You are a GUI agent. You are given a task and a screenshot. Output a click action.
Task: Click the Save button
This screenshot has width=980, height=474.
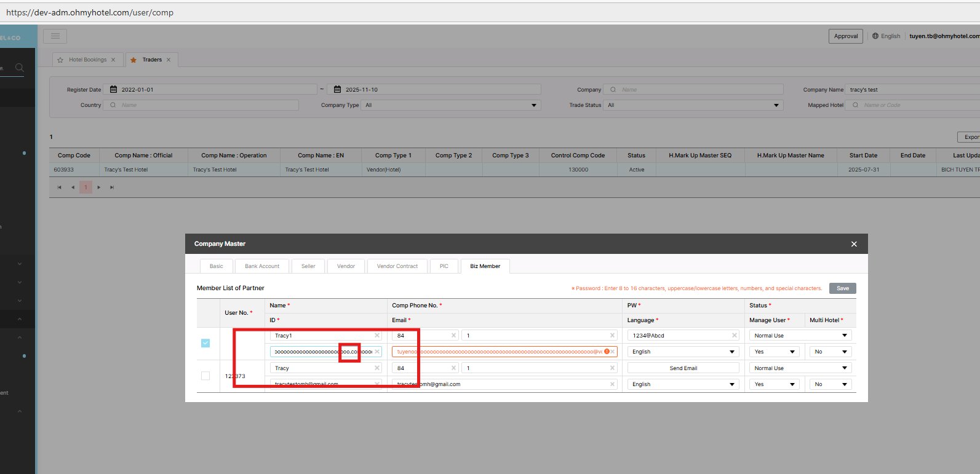pos(842,288)
